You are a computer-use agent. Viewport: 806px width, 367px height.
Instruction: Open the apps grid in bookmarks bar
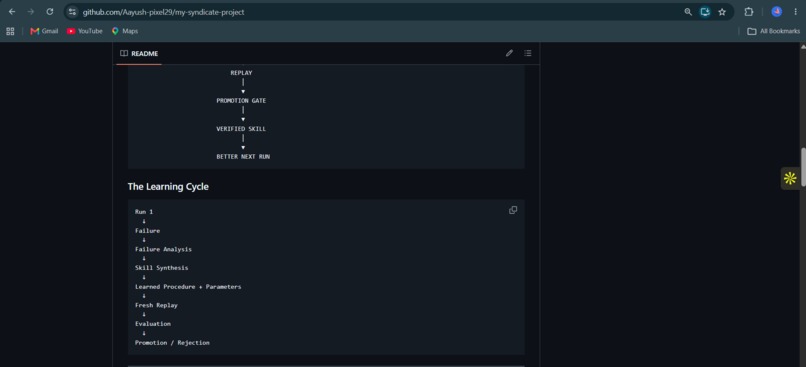10,31
